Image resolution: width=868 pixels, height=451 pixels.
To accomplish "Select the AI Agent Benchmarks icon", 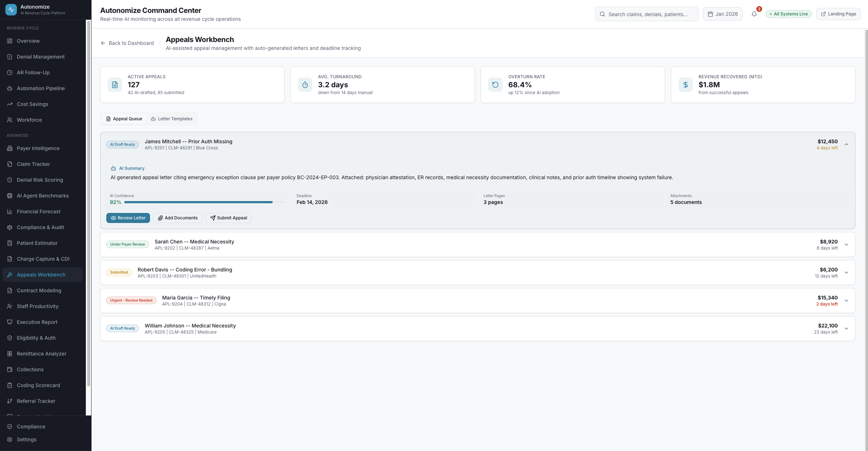I will [10, 196].
